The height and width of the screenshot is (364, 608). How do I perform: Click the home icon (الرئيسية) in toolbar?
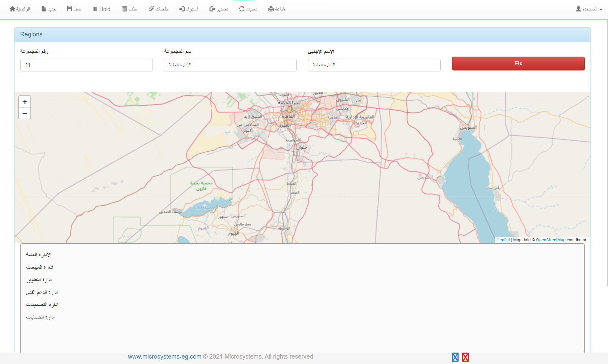pyautogui.click(x=12, y=9)
